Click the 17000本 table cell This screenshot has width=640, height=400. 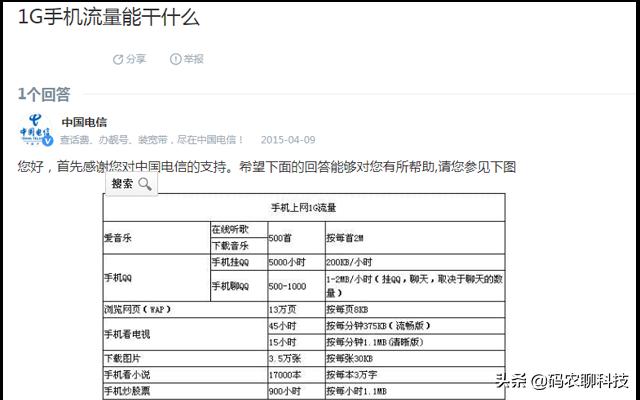296,375
